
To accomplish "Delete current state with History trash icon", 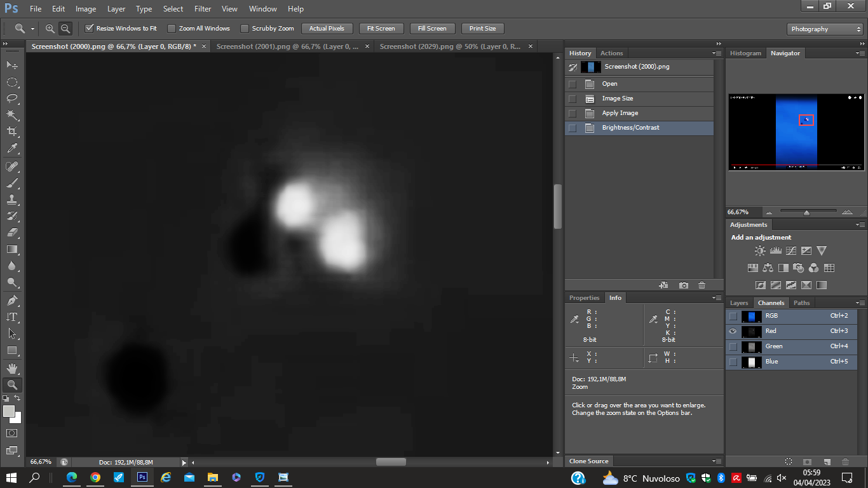I will 702,285.
